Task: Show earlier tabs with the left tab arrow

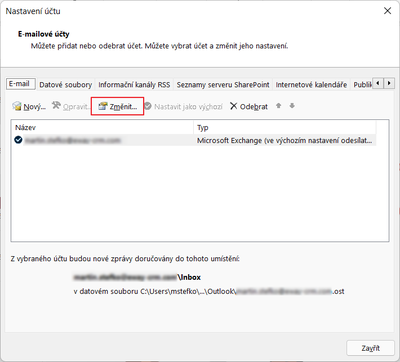Action: 378,83
